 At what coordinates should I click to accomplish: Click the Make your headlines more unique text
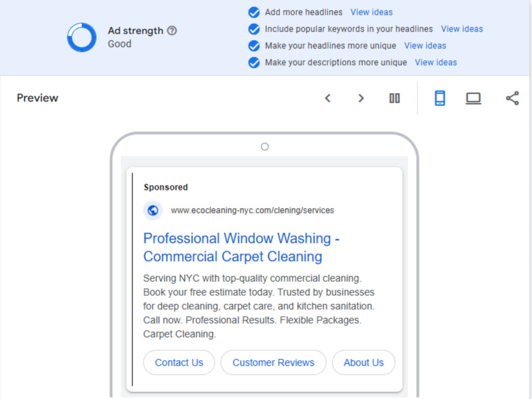pyautogui.click(x=330, y=45)
